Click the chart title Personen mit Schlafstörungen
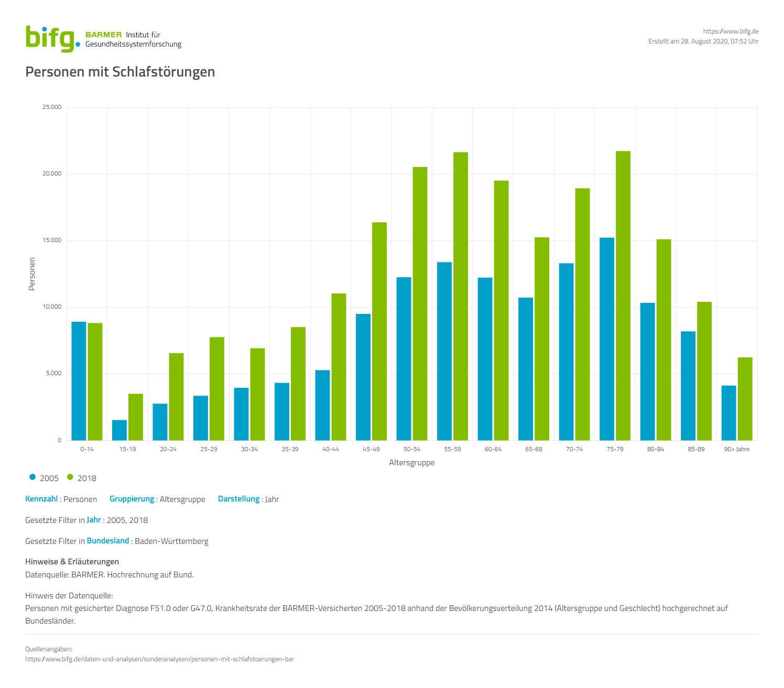 120,72
